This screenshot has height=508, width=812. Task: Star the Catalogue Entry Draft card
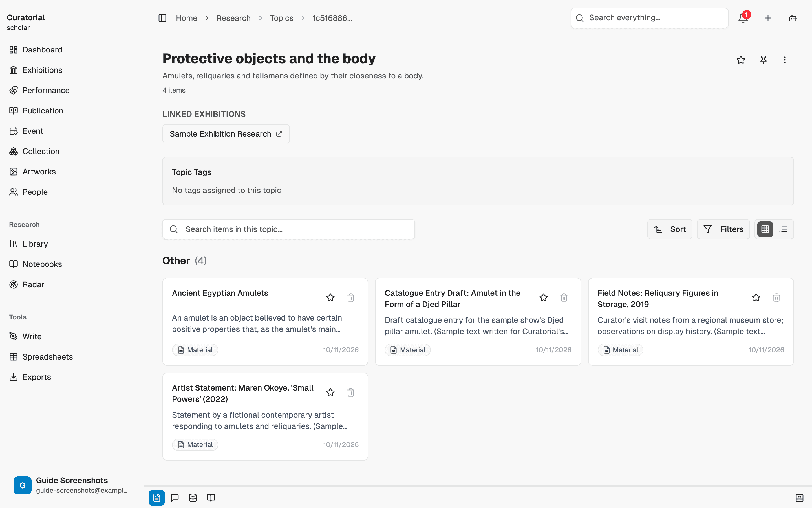click(544, 297)
